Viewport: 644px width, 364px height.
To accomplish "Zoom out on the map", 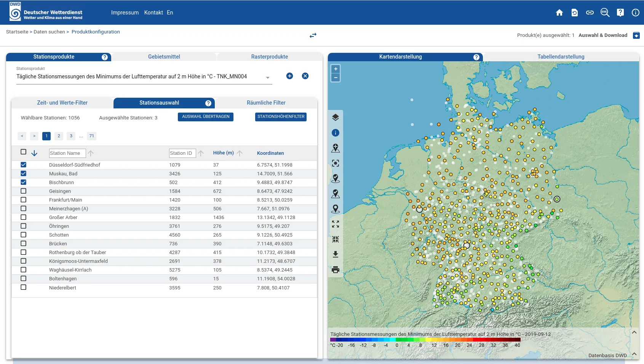I will (336, 78).
